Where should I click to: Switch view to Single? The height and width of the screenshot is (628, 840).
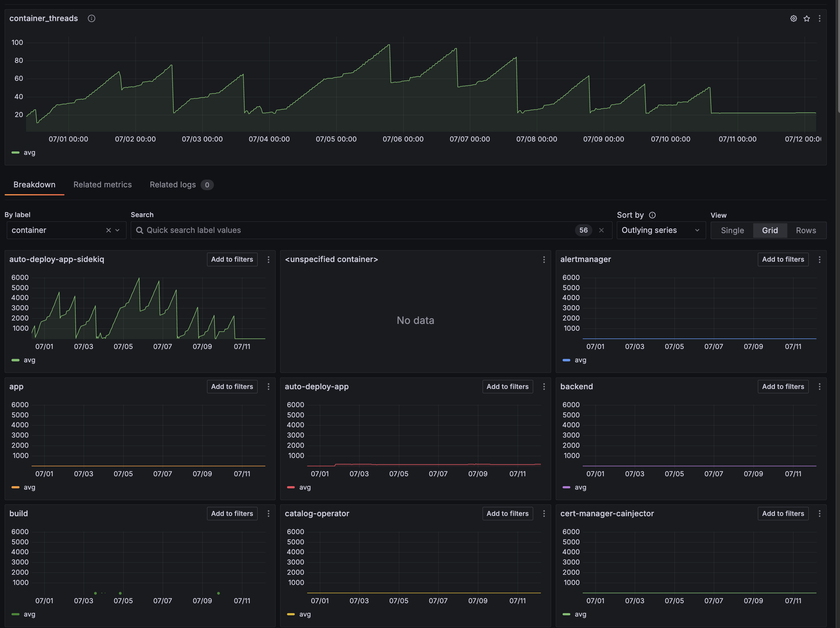tap(732, 231)
